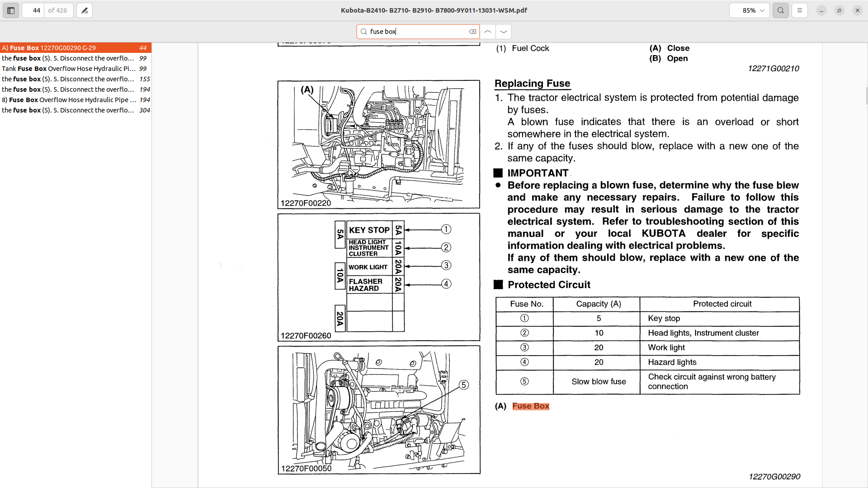Click 'Capacity (A)' column header
Image resolution: width=868 pixels, height=488 pixels.
(x=597, y=304)
